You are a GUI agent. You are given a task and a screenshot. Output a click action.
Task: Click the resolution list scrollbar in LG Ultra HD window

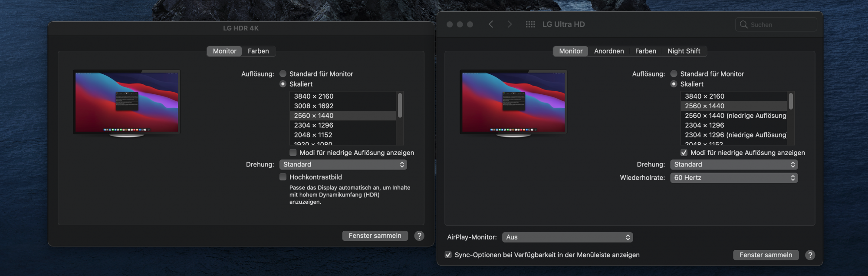pyautogui.click(x=791, y=101)
